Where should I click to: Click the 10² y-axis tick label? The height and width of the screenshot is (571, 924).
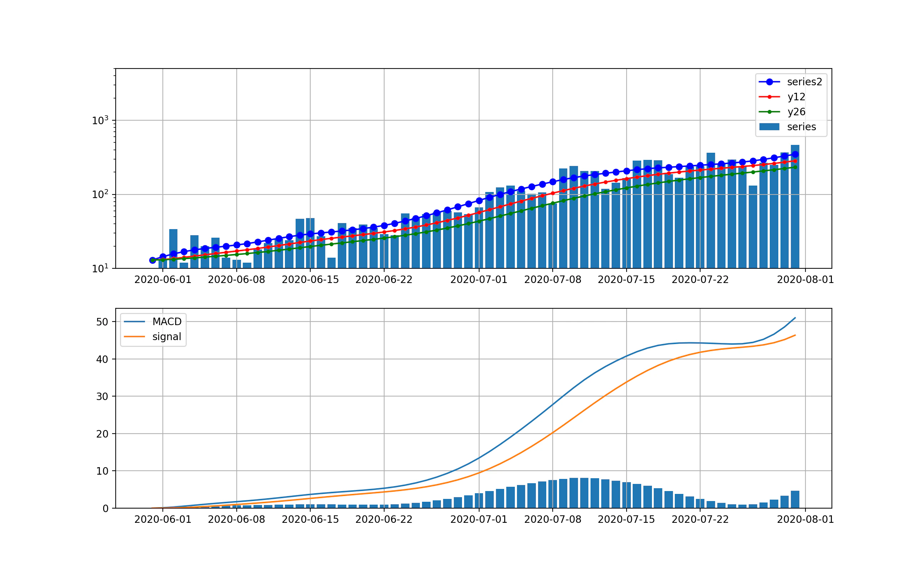[100, 194]
